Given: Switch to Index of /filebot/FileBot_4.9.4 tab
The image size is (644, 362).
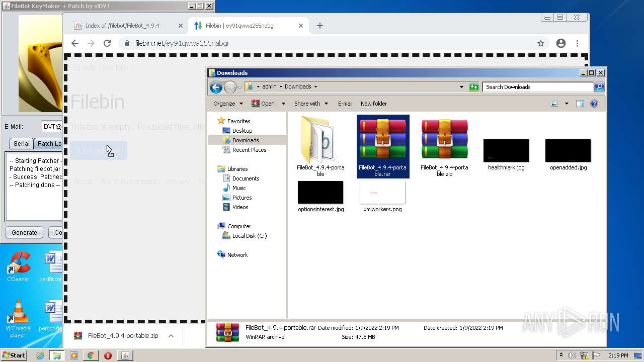Looking at the screenshot, I should point(122,26).
